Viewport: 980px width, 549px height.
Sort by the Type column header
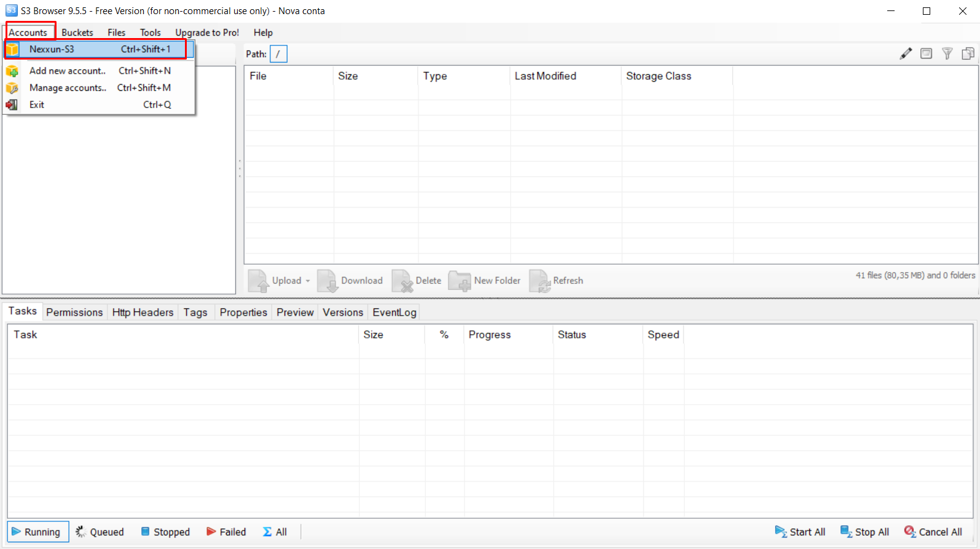tap(464, 76)
